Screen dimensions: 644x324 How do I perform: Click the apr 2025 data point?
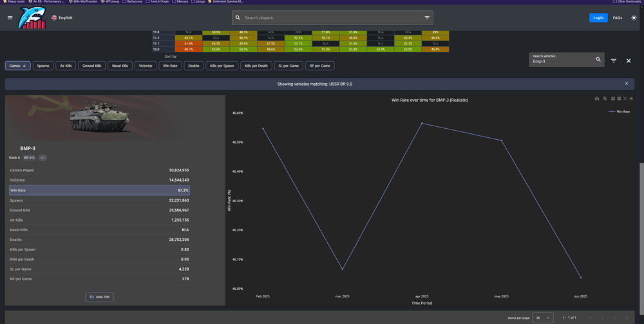[422, 123]
